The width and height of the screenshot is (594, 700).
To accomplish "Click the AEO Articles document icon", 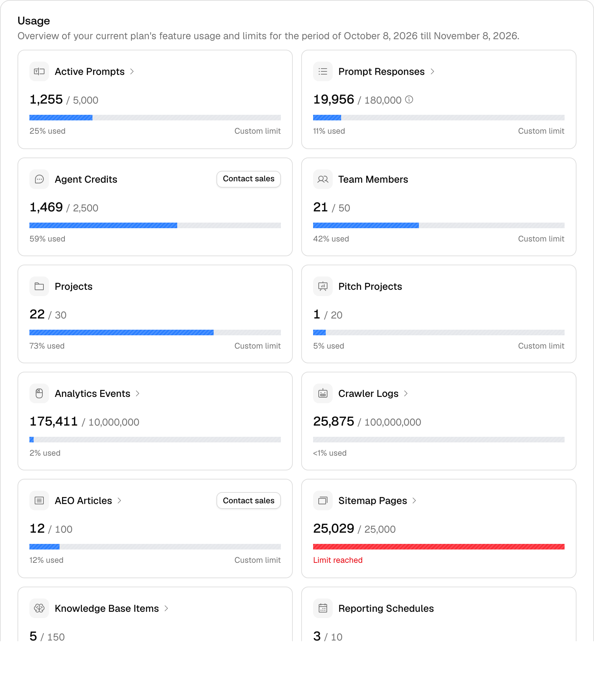I will coord(39,500).
